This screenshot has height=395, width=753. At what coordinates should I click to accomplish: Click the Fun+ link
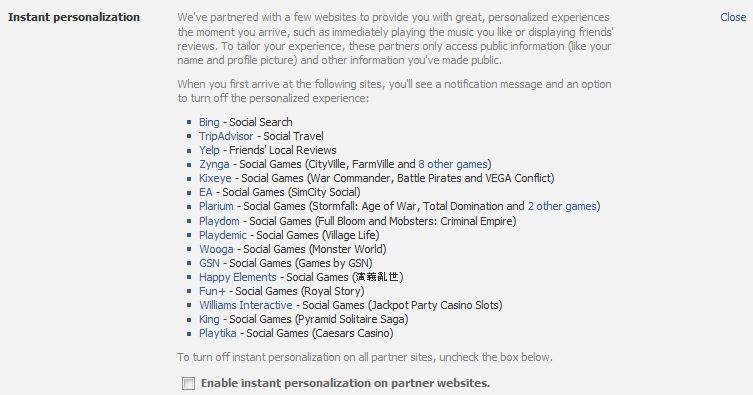tap(212, 291)
